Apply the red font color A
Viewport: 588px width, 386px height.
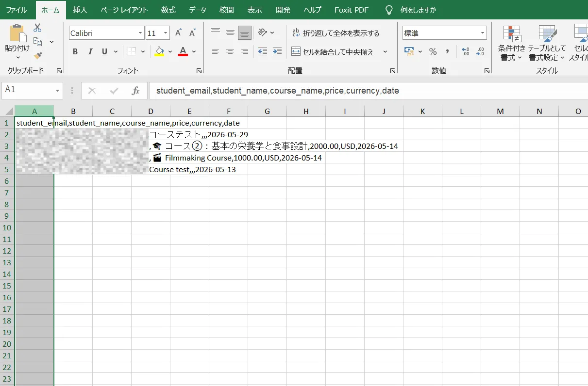click(x=183, y=51)
